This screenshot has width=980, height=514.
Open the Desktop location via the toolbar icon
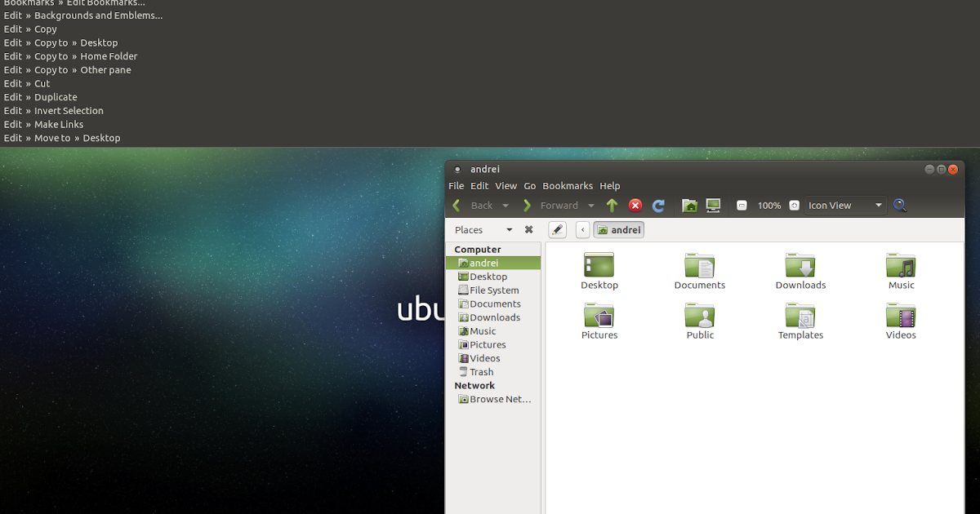click(712, 205)
